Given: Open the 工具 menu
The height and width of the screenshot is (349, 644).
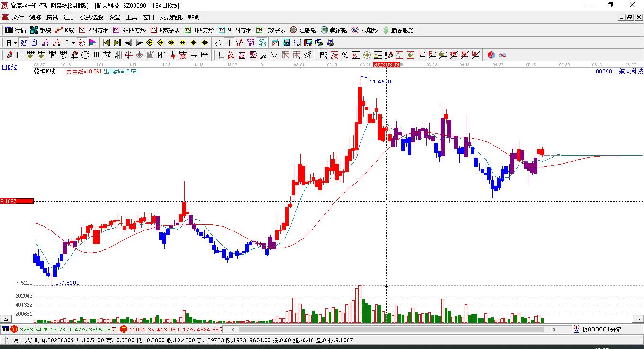Looking at the screenshot, I should (132, 18).
